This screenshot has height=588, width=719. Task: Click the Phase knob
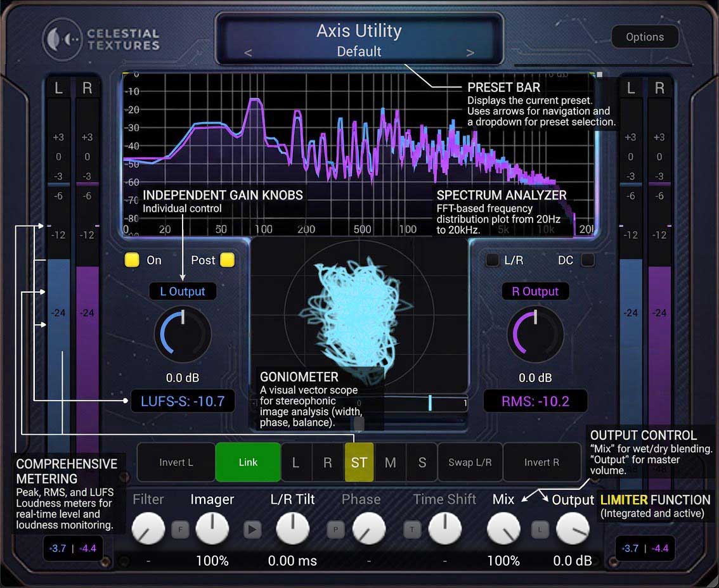(x=369, y=529)
